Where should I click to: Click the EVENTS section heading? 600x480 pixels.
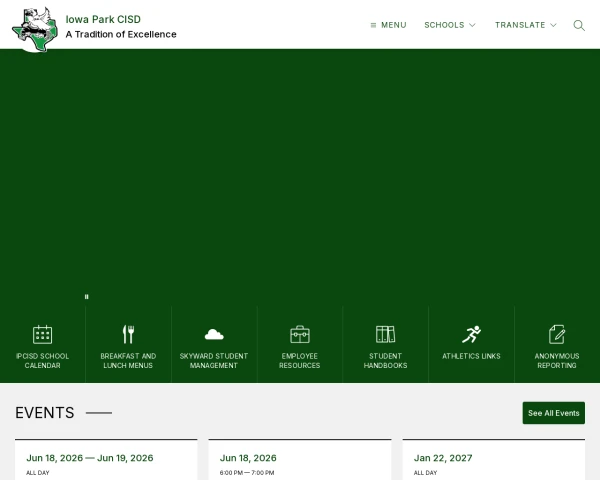[45, 413]
